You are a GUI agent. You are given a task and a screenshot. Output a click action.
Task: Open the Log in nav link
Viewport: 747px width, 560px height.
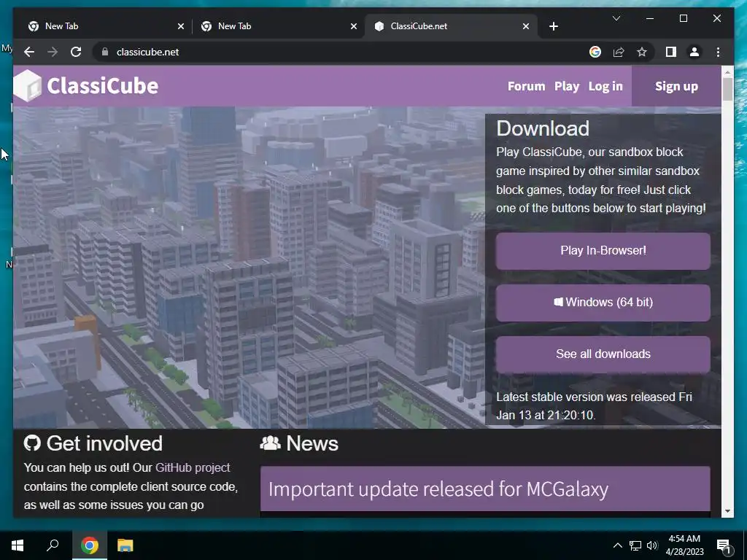(x=605, y=86)
